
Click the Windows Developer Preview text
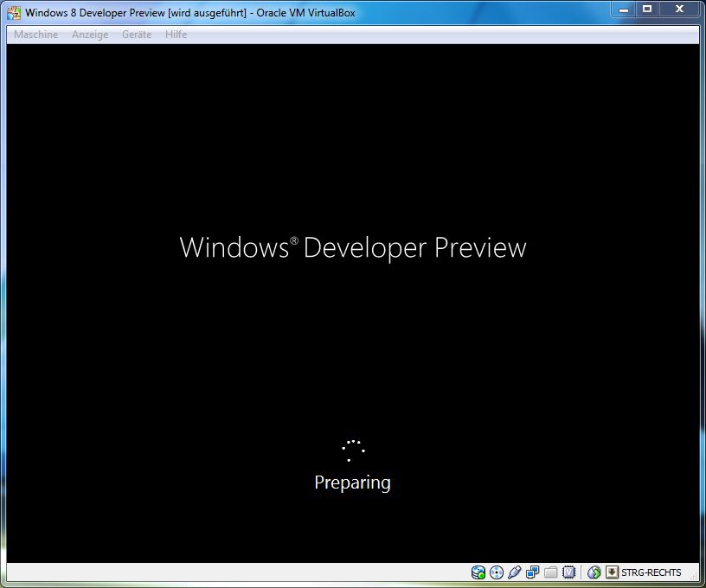tap(352, 247)
